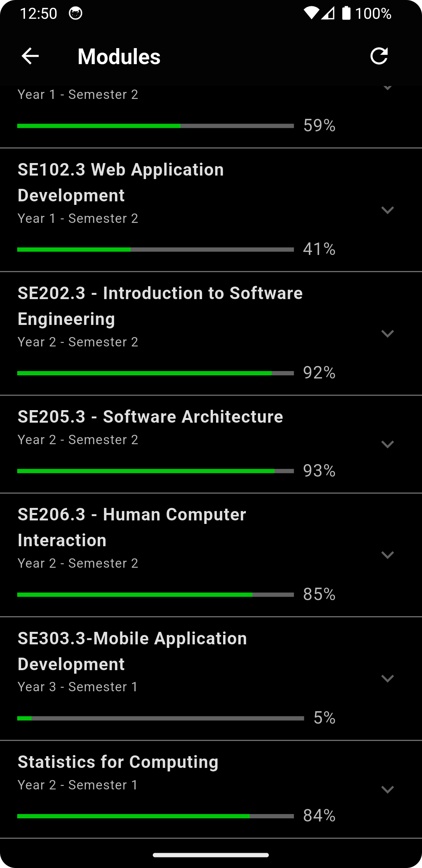
Task: Click the 92% progress bar
Action: point(156,373)
